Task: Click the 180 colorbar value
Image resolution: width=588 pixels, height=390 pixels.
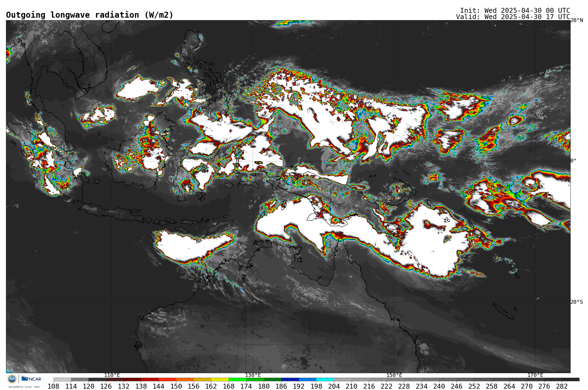Action: coord(264,386)
